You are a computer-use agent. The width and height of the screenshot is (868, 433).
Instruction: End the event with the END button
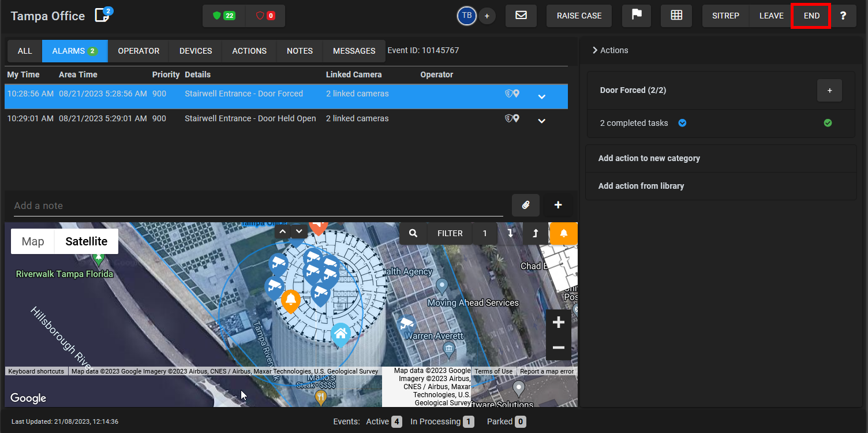tap(811, 16)
